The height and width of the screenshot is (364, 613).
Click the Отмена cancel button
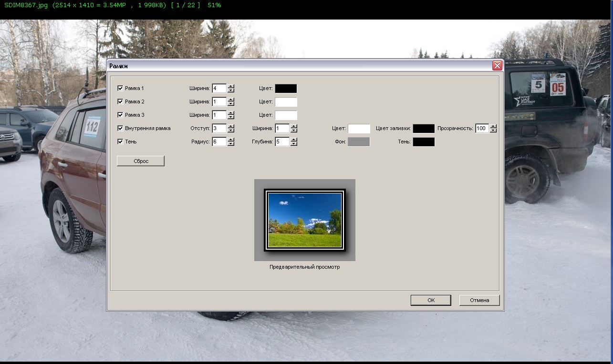(479, 300)
